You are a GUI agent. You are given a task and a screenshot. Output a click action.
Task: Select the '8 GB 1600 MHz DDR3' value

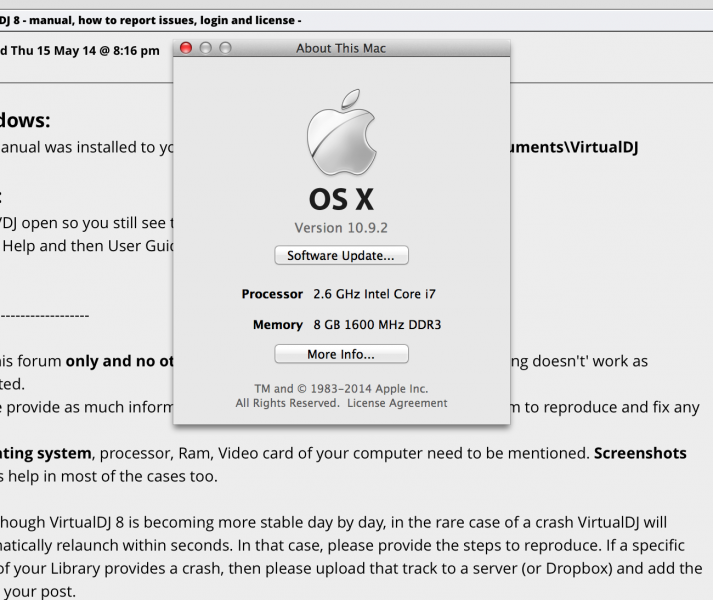coord(377,324)
